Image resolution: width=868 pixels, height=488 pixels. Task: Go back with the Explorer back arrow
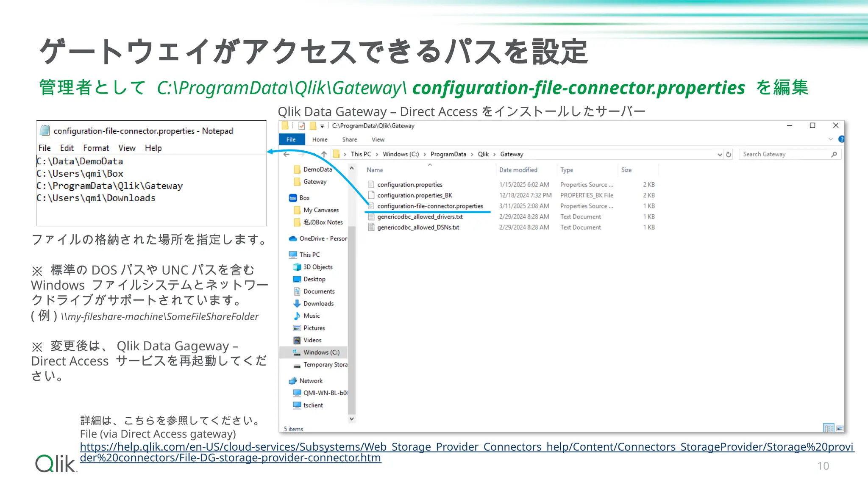click(x=287, y=154)
